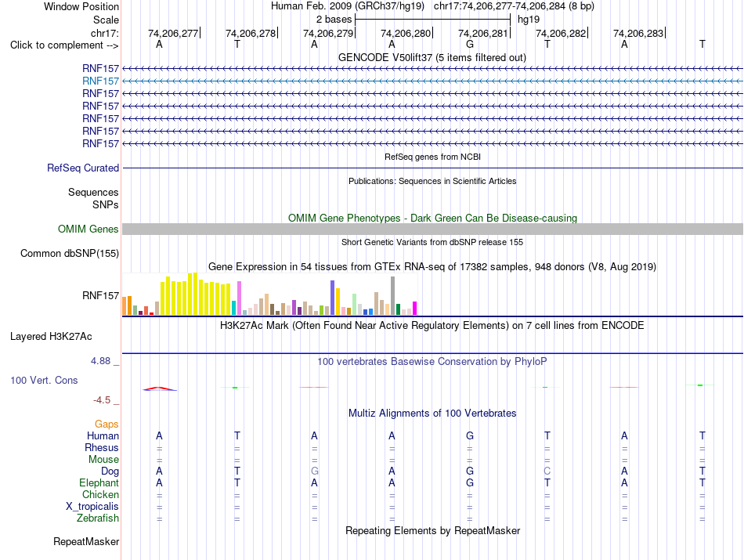The height and width of the screenshot is (560, 744).
Task: Click position label 74,206,283 on the ruler
Action: 638,33
